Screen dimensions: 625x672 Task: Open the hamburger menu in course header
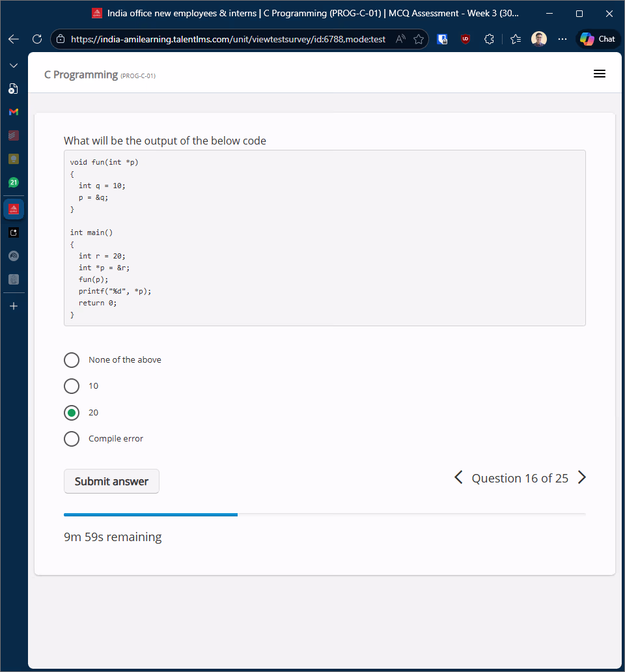click(x=600, y=74)
